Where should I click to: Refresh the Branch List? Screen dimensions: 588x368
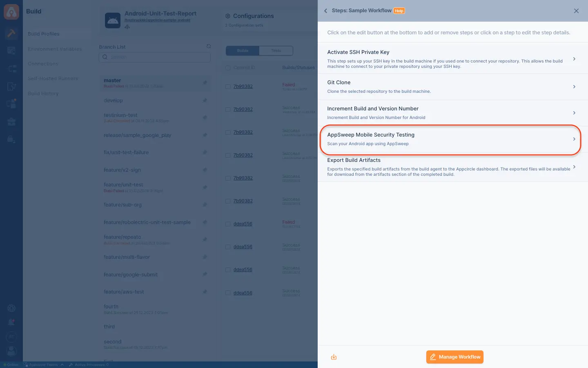click(x=209, y=46)
